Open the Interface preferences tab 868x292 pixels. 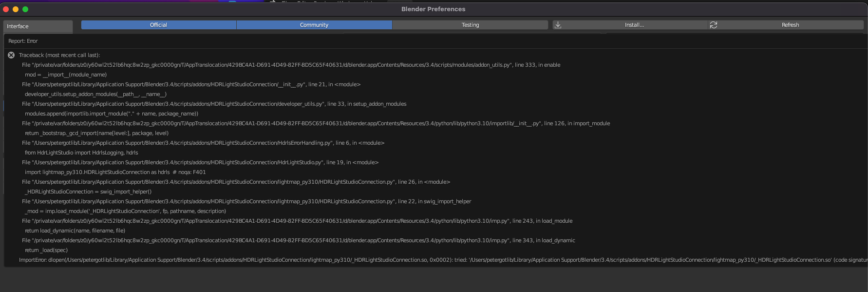click(x=38, y=26)
